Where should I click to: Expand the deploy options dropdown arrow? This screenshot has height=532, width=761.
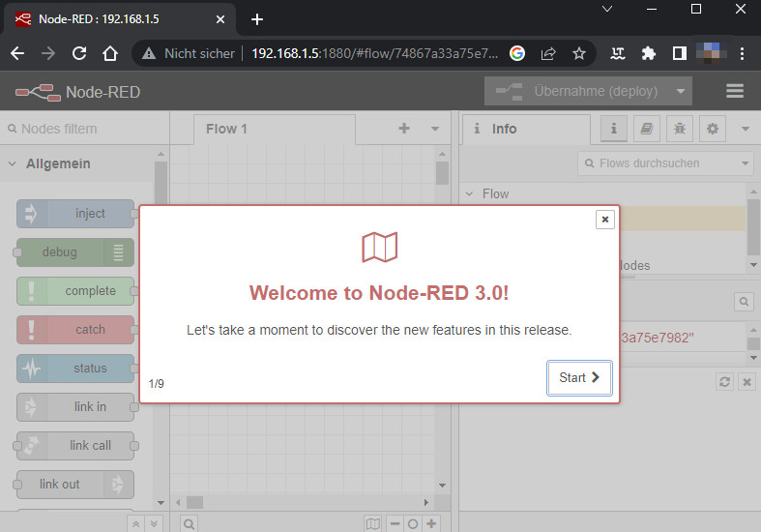tap(682, 92)
